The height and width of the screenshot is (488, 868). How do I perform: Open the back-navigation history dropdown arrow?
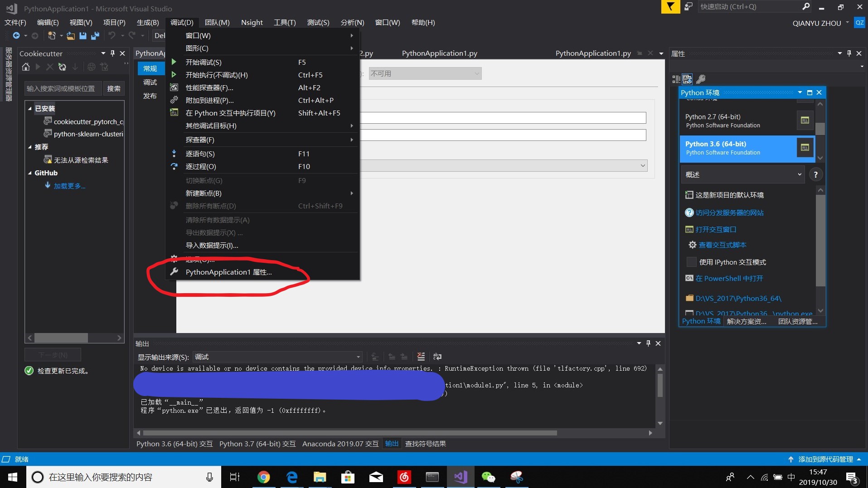tap(25, 36)
